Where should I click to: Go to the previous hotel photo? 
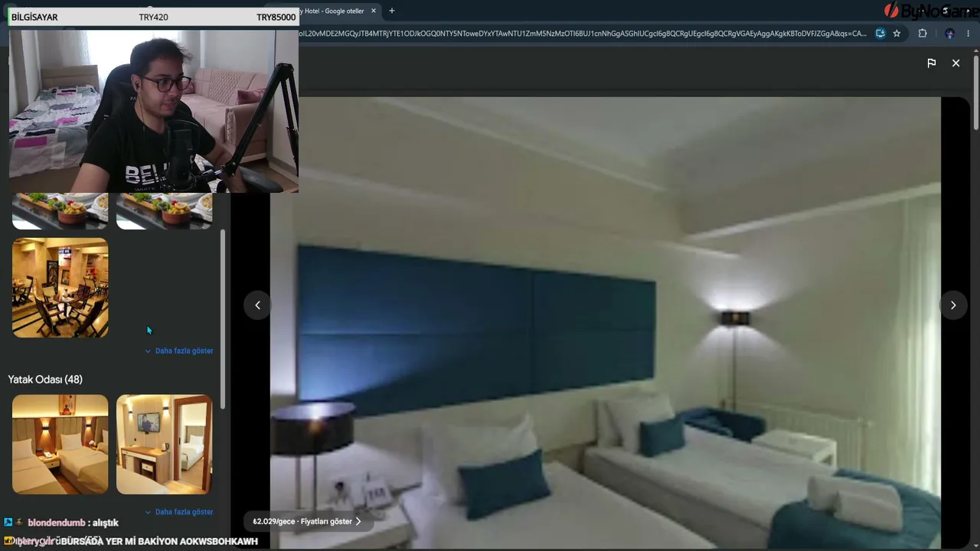tap(257, 305)
